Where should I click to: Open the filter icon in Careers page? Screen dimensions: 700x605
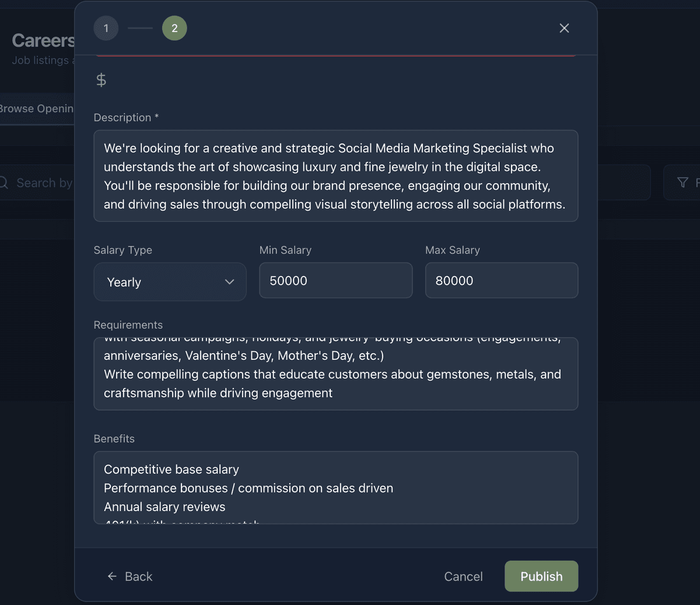pyautogui.click(x=682, y=183)
